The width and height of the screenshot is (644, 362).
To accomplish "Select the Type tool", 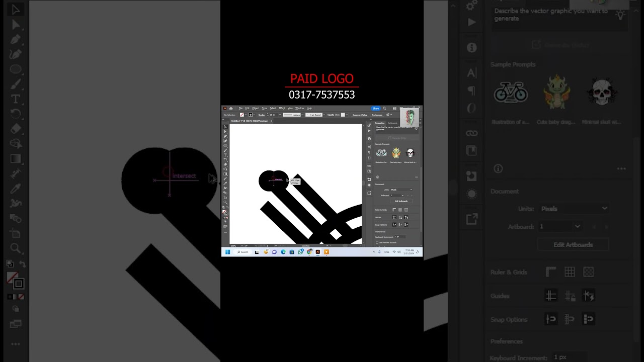I will (x=225, y=155).
